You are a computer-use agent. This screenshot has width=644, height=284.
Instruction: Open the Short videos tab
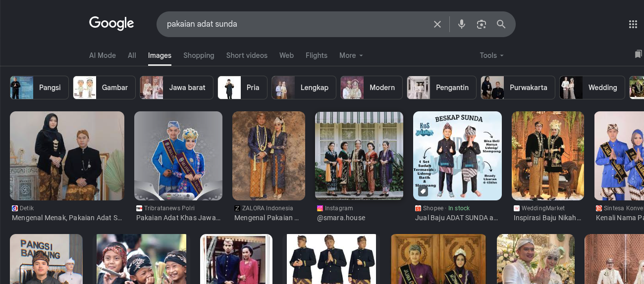pyautogui.click(x=247, y=55)
